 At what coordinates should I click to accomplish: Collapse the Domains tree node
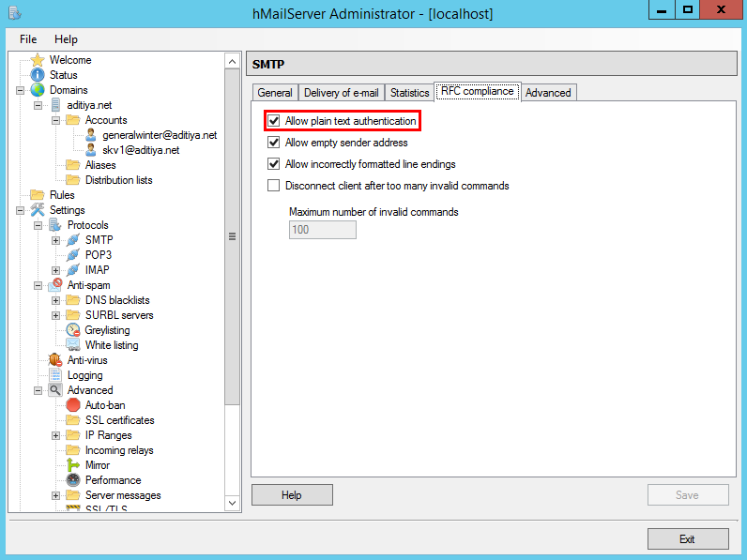click(20, 90)
